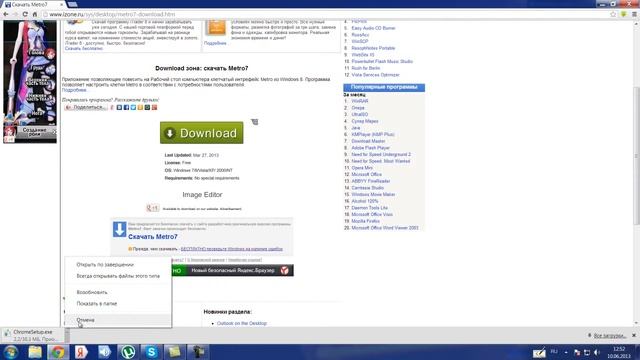Open Skype from the taskbar

tap(151, 352)
